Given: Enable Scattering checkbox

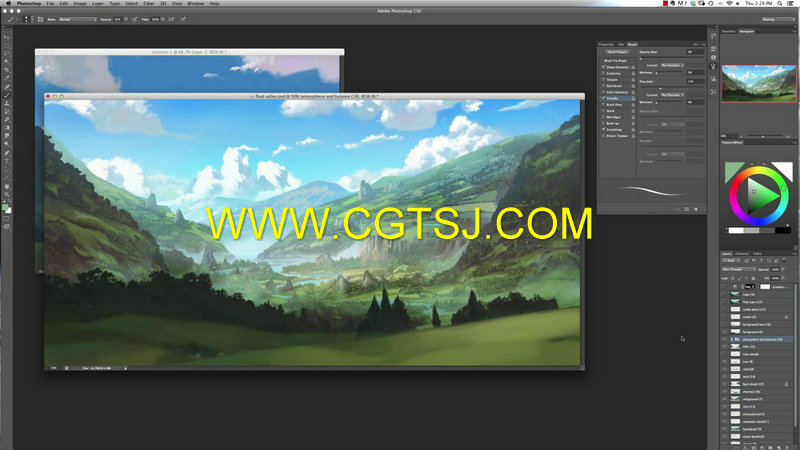Looking at the screenshot, I should [604, 73].
